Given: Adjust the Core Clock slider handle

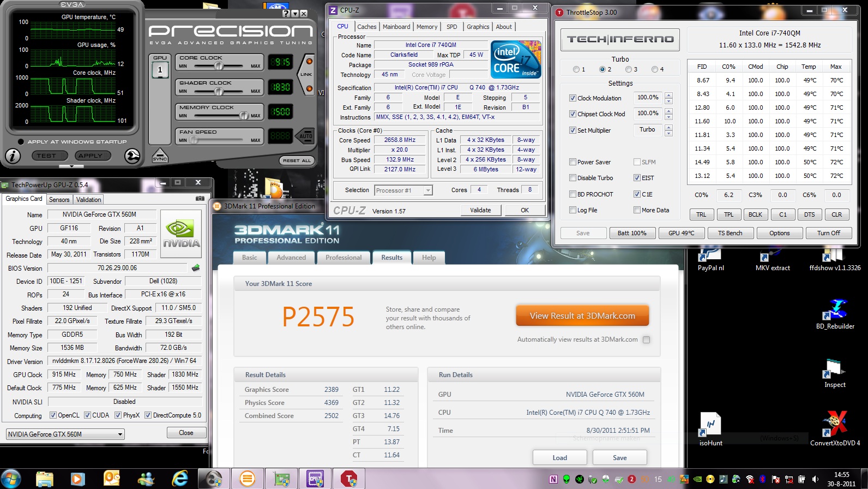Looking at the screenshot, I should pos(219,66).
